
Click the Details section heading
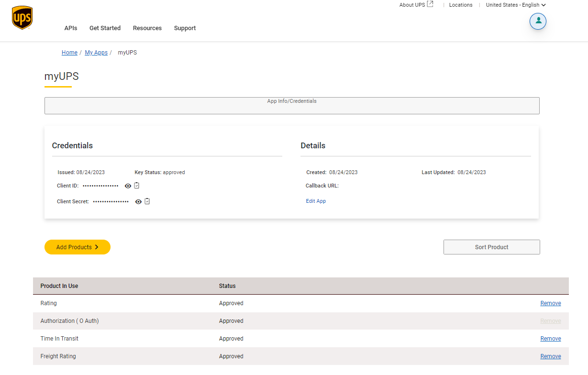click(x=313, y=145)
